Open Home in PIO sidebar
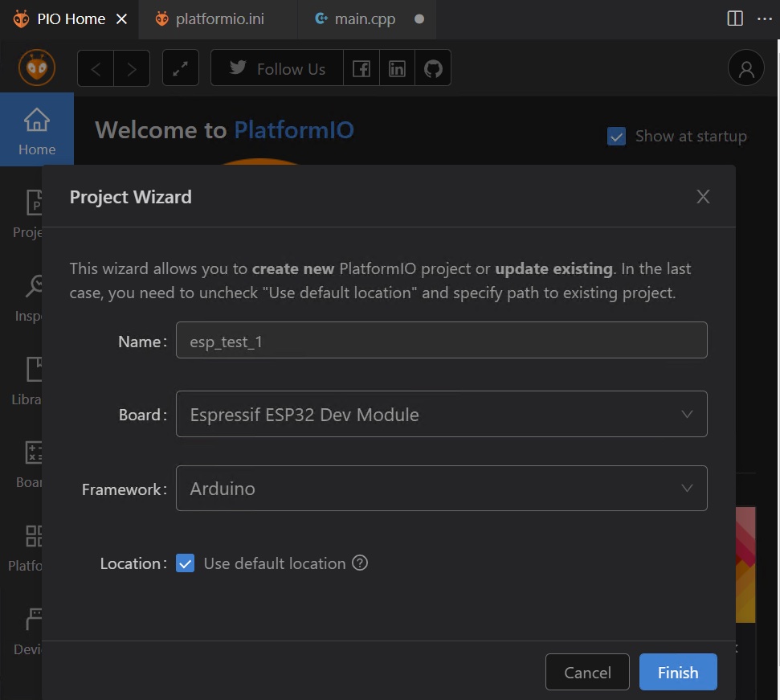 click(37, 129)
